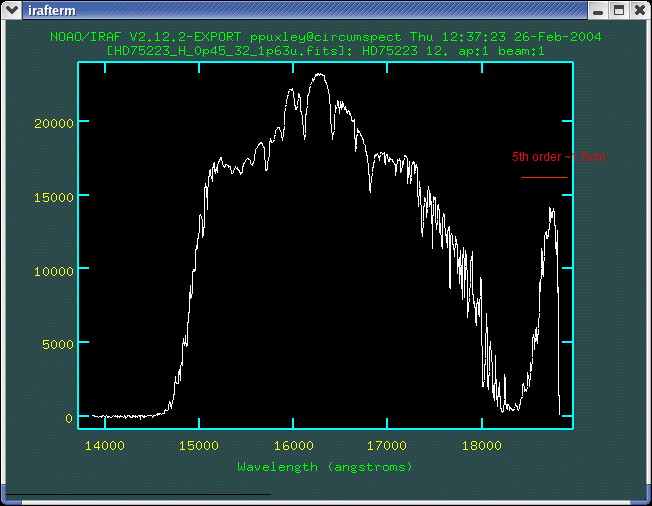Click the 18000 x-axis label
The width and height of the screenshot is (652, 506).
pyautogui.click(x=482, y=446)
